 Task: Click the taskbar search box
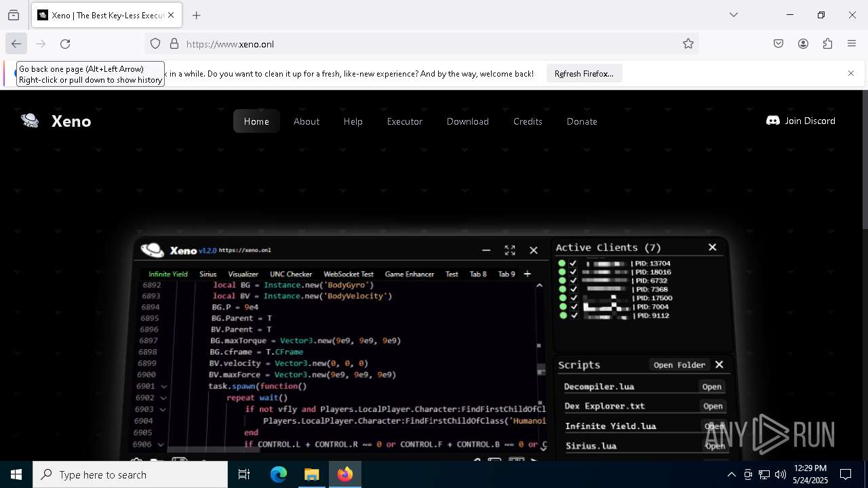pyautogui.click(x=130, y=474)
